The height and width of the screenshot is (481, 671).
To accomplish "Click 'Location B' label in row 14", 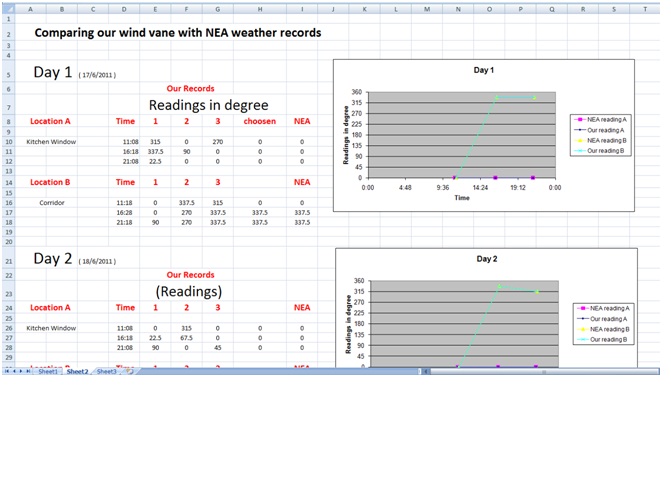I will pos(50,182).
